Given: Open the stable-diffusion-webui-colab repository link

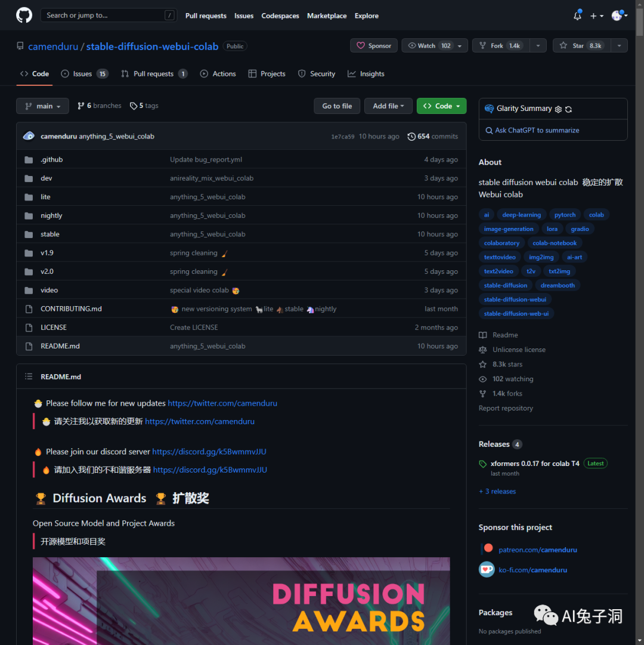Looking at the screenshot, I should (x=152, y=47).
